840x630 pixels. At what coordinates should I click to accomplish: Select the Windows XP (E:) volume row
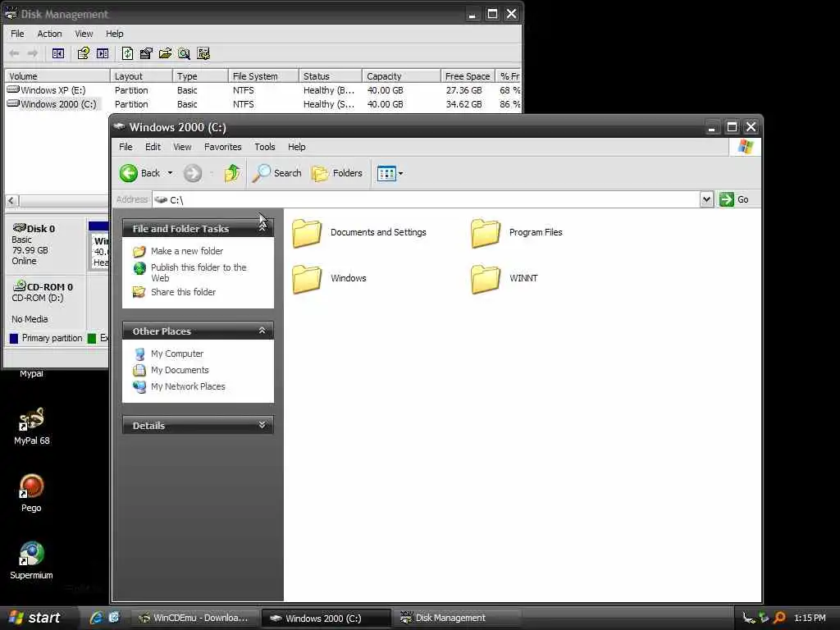pos(262,90)
